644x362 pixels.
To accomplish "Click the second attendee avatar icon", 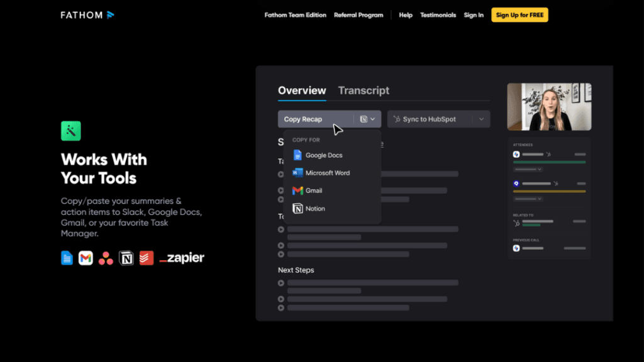I will point(516,184).
